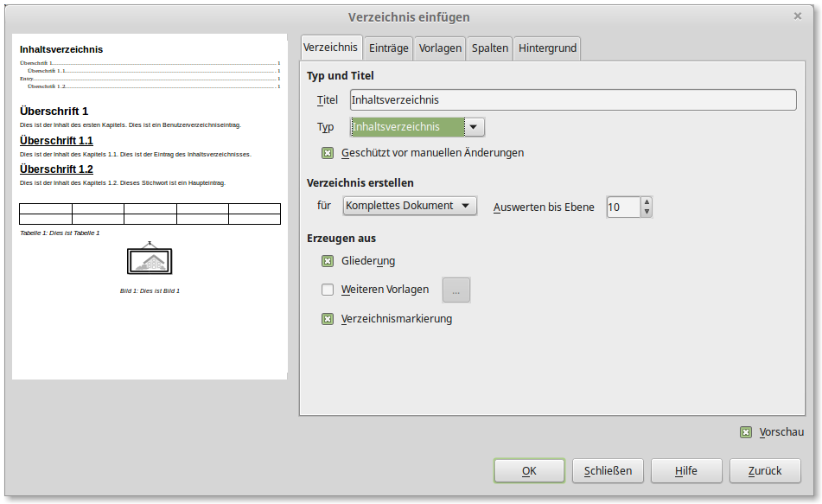Disable the Verzeichnismarkierung checkbox
This screenshot has height=504, width=822.
pyautogui.click(x=328, y=319)
